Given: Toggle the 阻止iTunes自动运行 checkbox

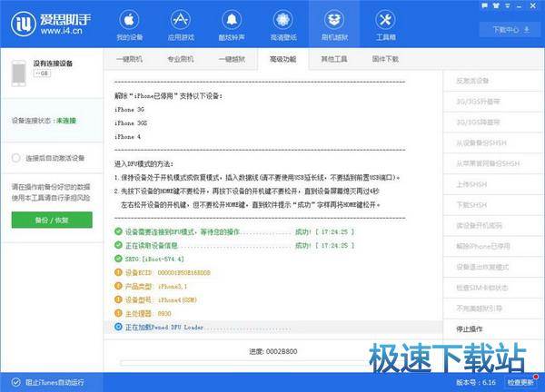Looking at the screenshot, I should pyautogui.click(x=15, y=382).
